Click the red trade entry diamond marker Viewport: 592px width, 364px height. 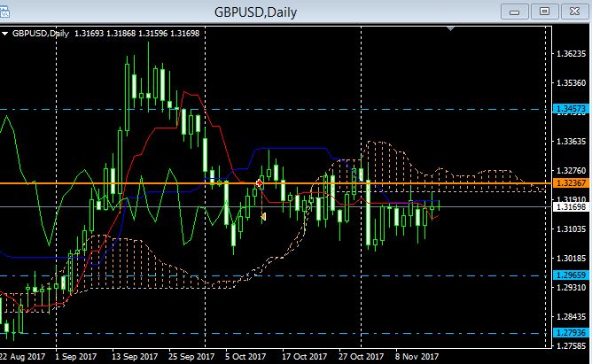259,183
